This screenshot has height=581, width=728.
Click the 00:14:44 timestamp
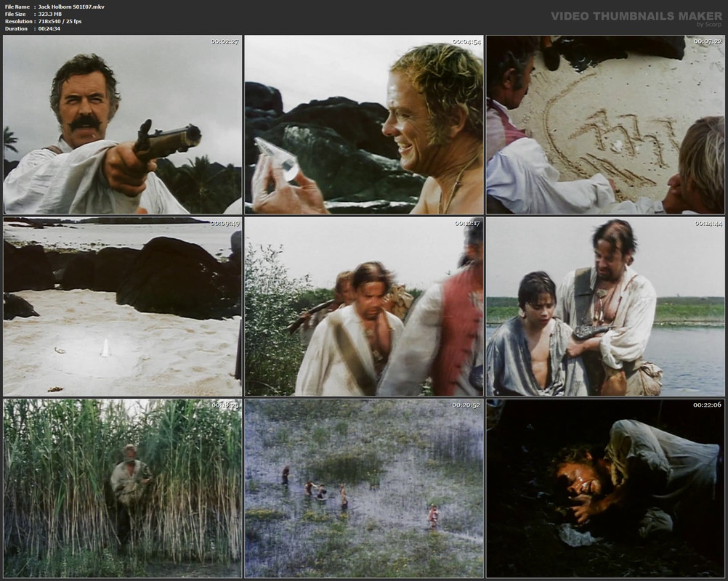coord(708,224)
